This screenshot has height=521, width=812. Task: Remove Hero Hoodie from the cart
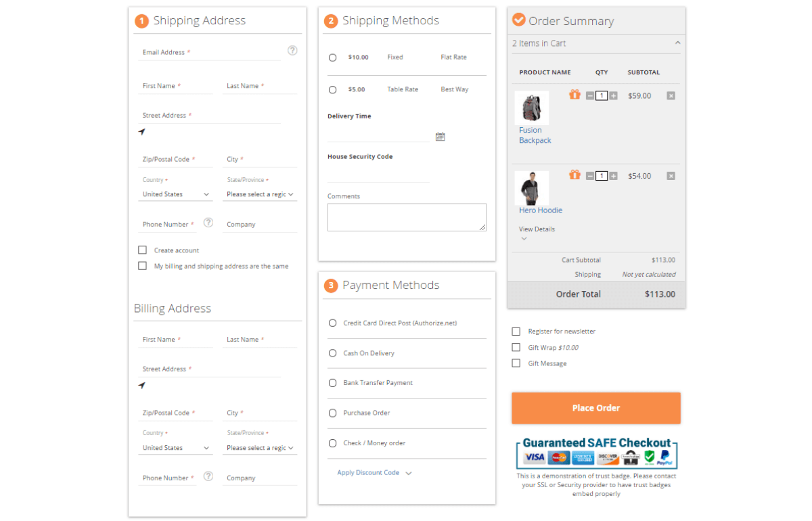point(671,175)
